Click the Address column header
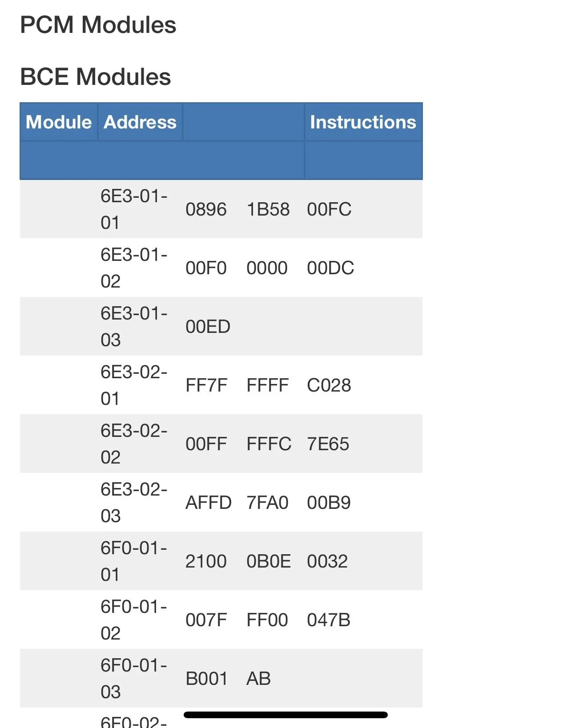Screen dimensions: 571x728 [x=140, y=122]
